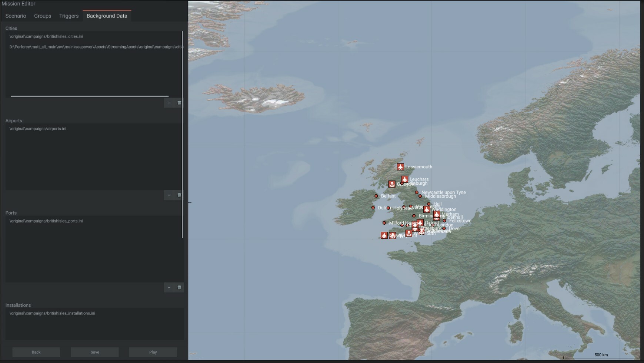
Task: Click the Leuchars airbase icon
Action: (405, 179)
